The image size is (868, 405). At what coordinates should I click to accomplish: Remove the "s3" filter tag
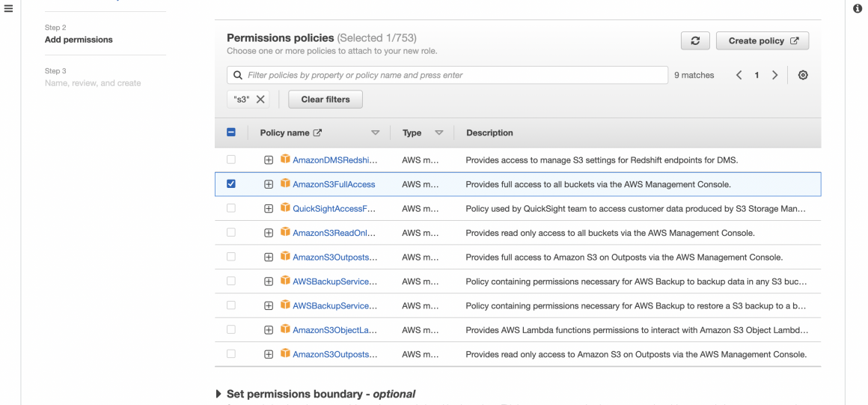(260, 100)
